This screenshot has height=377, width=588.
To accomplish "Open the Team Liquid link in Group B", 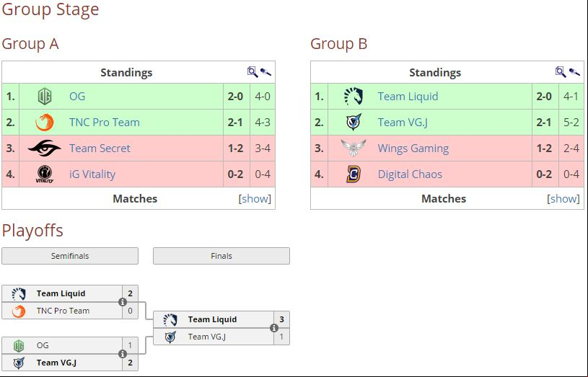I will pyautogui.click(x=408, y=97).
